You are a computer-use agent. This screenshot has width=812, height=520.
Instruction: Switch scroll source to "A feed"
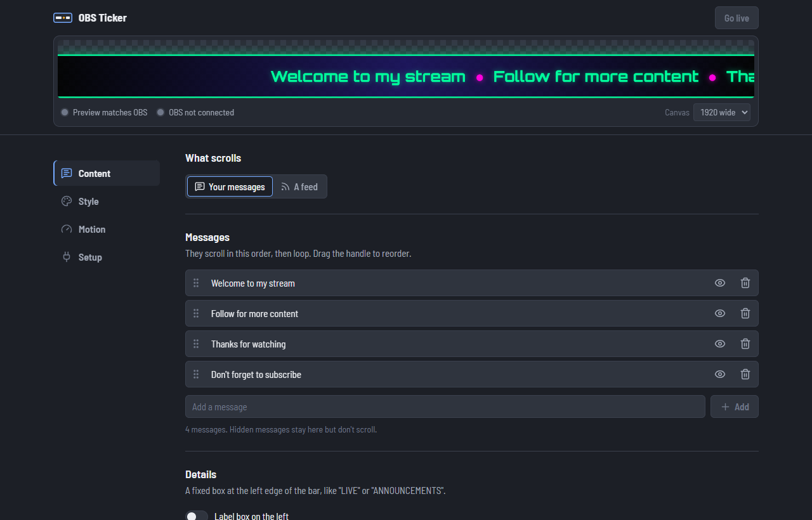pyautogui.click(x=299, y=186)
